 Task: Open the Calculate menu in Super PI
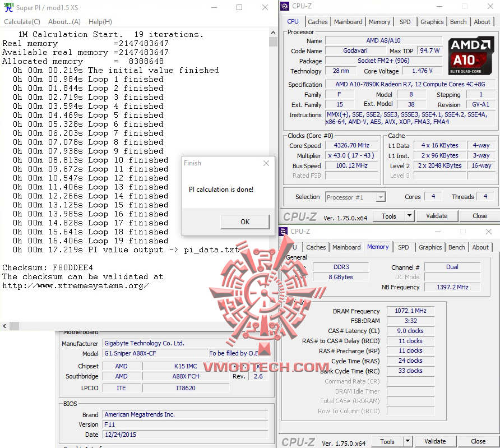coord(22,22)
